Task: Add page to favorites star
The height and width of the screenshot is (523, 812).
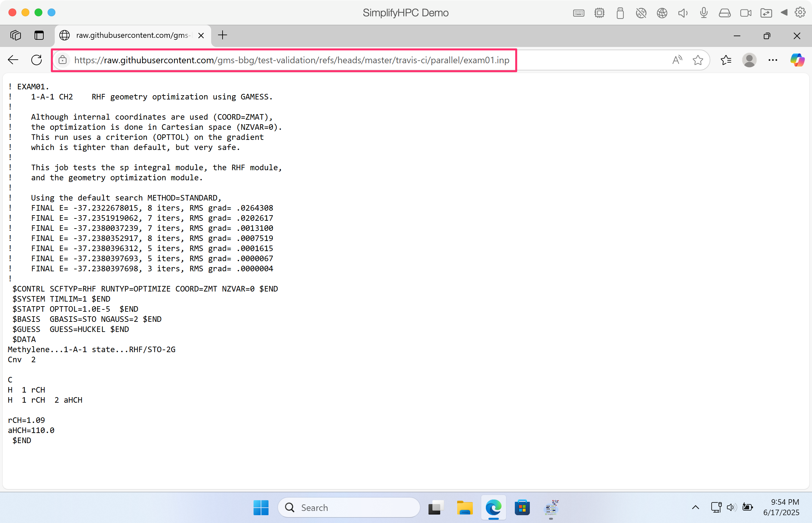Action: click(x=698, y=60)
